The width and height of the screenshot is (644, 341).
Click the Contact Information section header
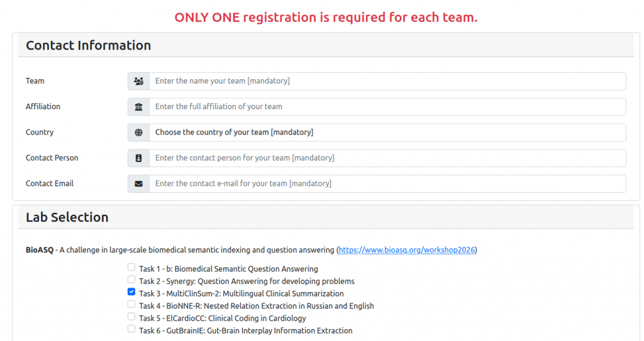pyautogui.click(x=89, y=45)
